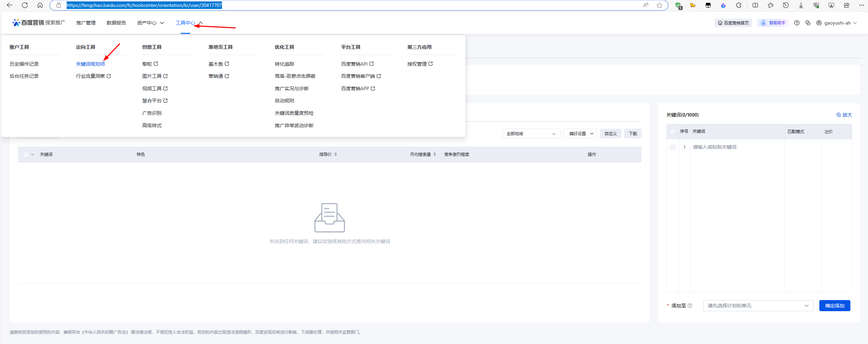Image resolution: width=868 pixels, height=344 pixels.
Task: Expand the 资产中心 dropdown menu
Action: 151,23
